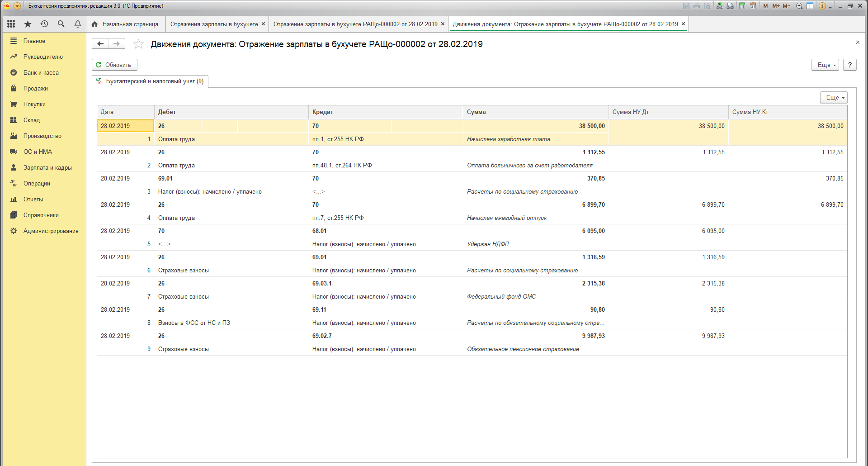Image resolution: width=868 pixels, height=466 pixels.
Task: Click the Сумма column header
Action: click(476, 112)
